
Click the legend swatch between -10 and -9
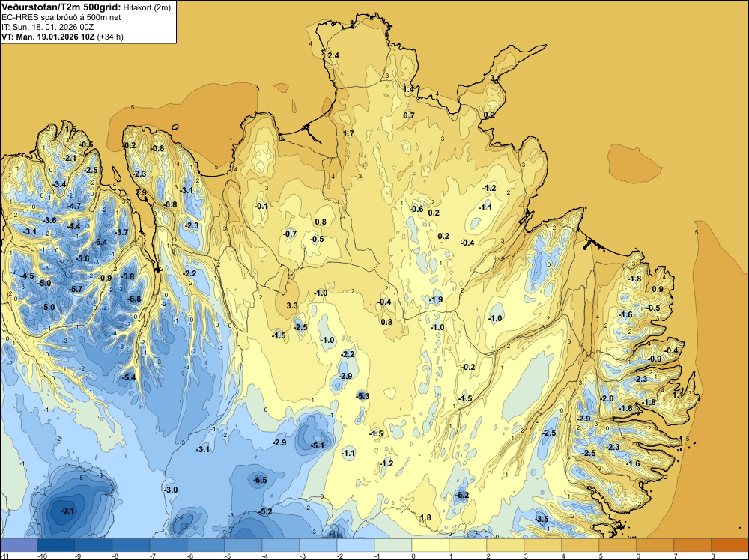tap(56, 545)
